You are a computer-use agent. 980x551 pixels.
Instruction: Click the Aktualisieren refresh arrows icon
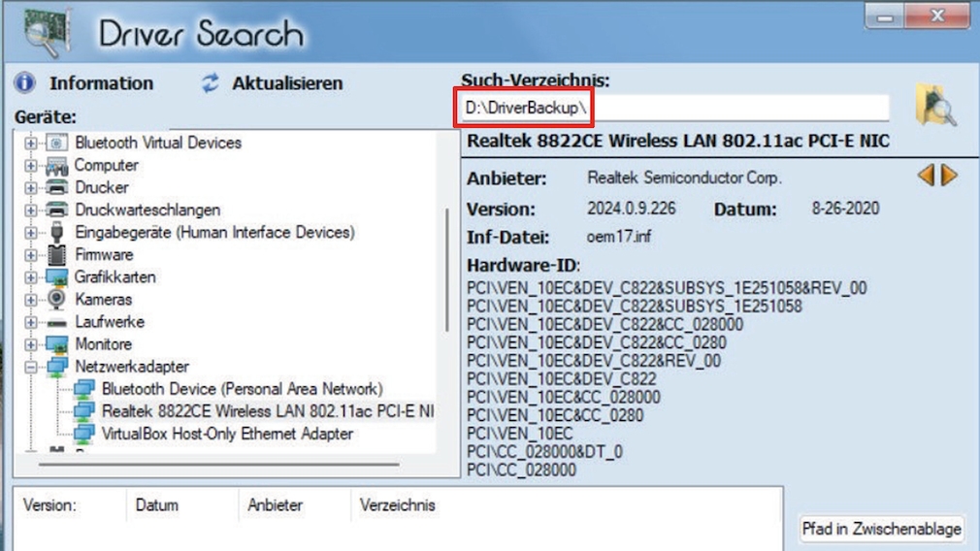pyautogui.click(x=211, y=83)
